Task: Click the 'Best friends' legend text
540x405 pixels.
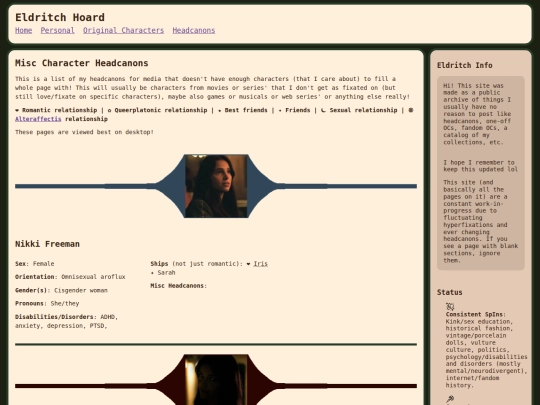Action: 246,110
